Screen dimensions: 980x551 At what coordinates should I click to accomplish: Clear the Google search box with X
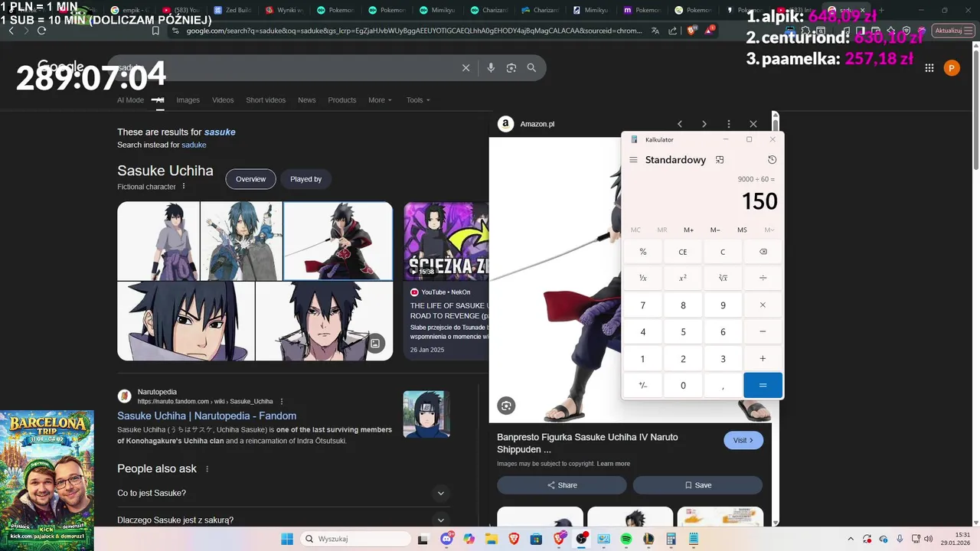(x=465, y=68)
